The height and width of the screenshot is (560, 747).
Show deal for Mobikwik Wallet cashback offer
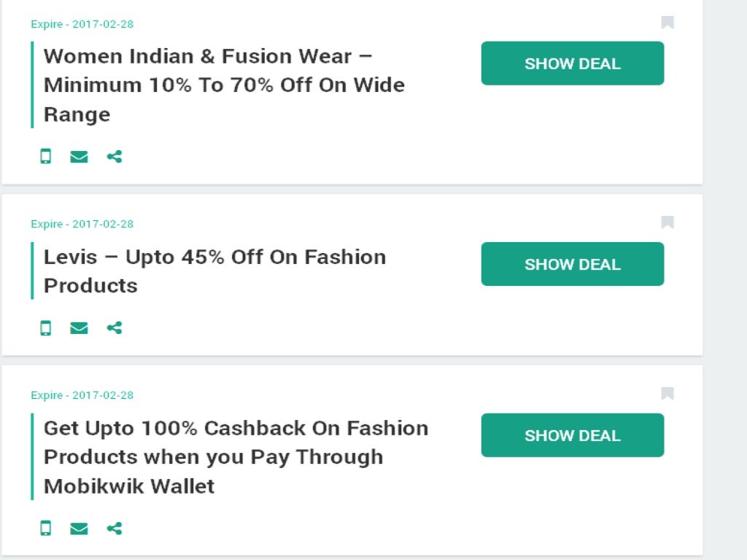(x=573, y=435)
